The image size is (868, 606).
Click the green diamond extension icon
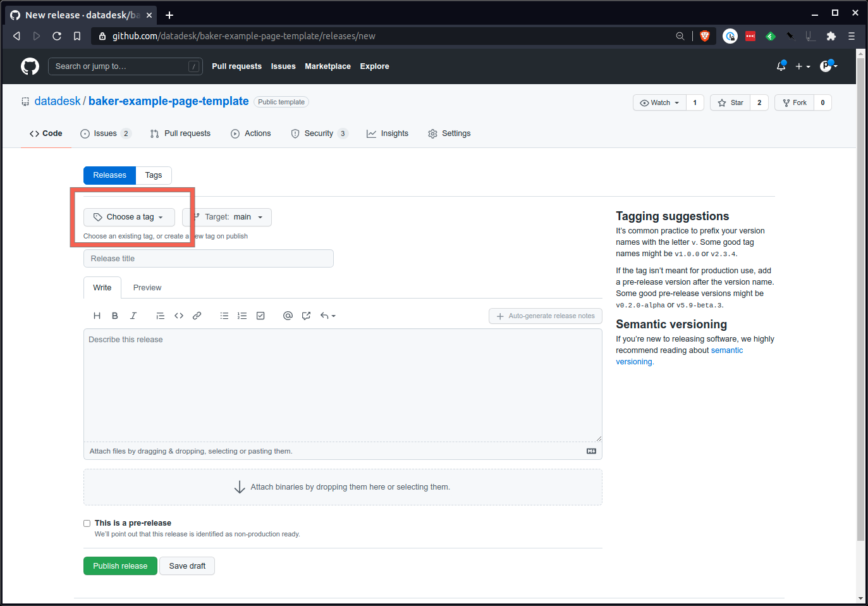tap(771, 36)
